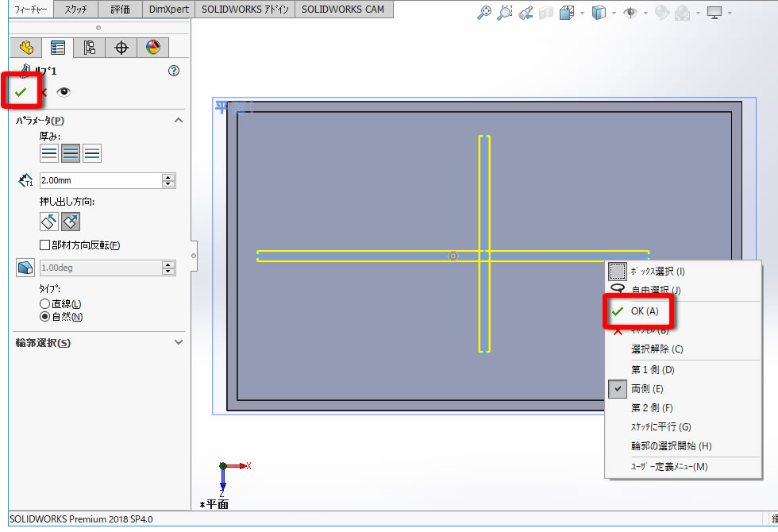Screen dimensions: 778x532
Task: Select normal to sketch extrusion direction
Action: tap(71, 222)
